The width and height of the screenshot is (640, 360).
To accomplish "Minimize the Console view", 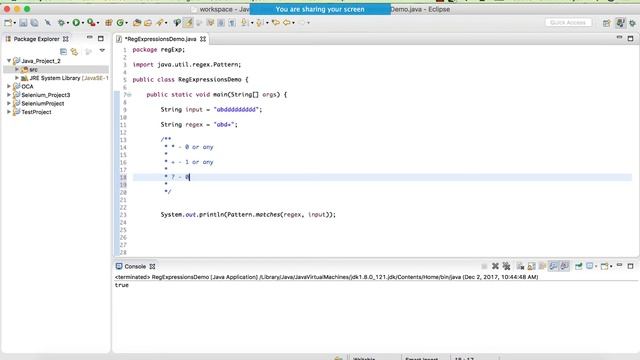I will click(x=619, y=265).
